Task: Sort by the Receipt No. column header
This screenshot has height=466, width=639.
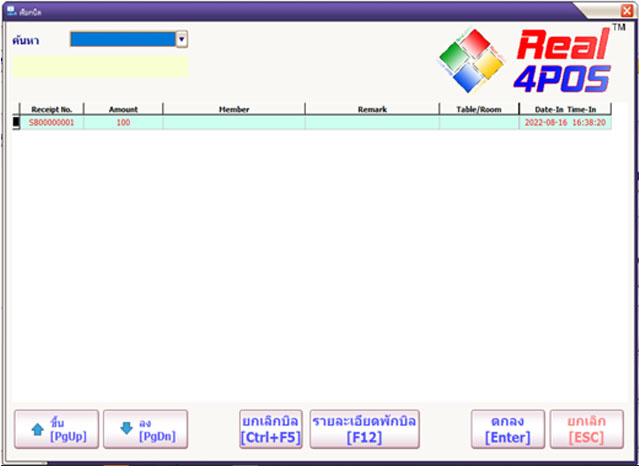Action: [x=52, y=109]
